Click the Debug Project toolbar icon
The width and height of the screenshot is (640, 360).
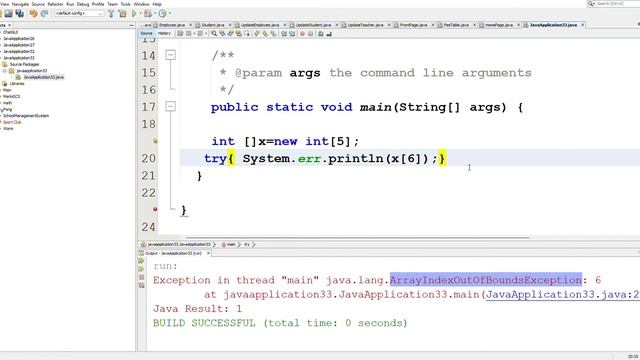pos(148,13)
